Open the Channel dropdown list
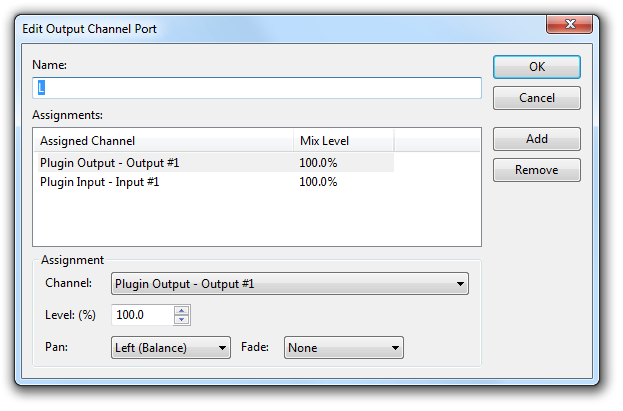 (x=290, y=284)
